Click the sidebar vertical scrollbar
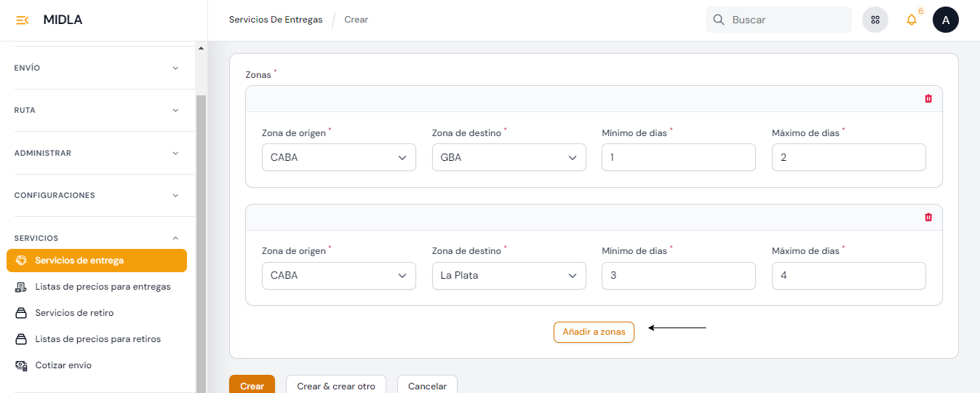This screenshot has width=980, height=393. pyautogui.click(x=201, y=244)
